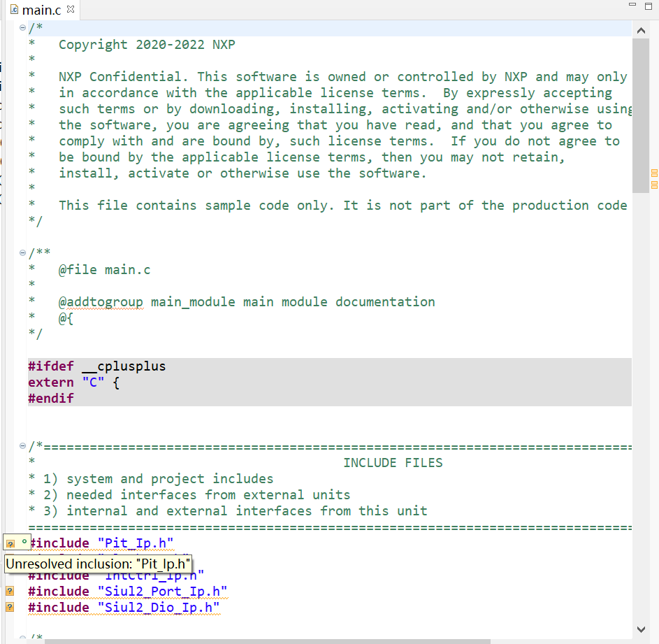Screen dimensions: 659x644
Task: Click upper overview ruler warning marker
Action: pos(654,173)
